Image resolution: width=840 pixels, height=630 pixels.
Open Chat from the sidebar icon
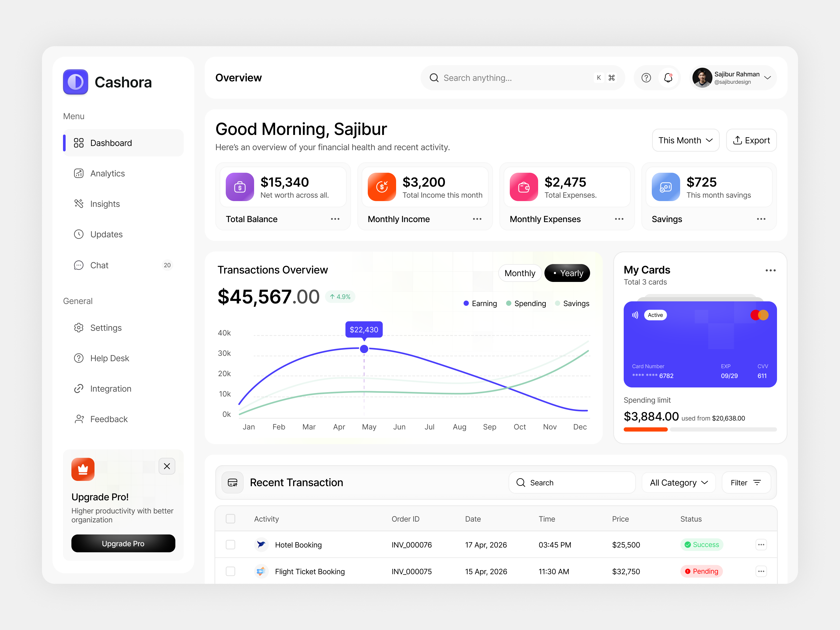78,265
